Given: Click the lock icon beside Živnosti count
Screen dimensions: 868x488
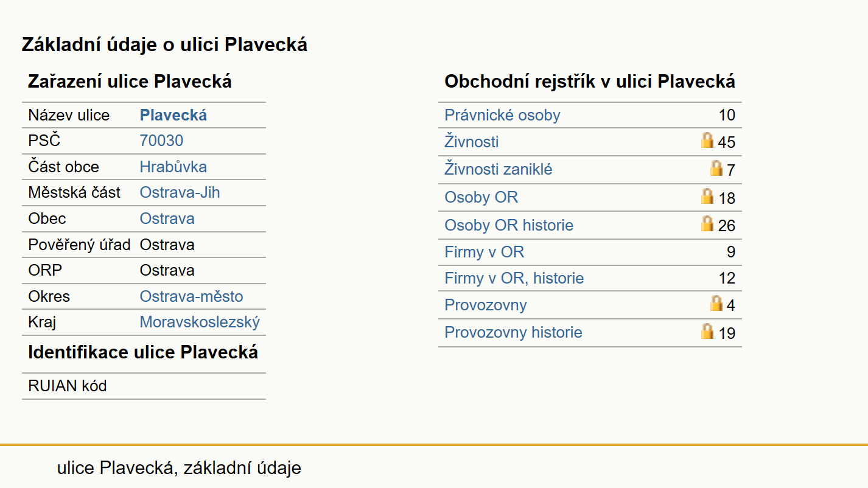Looking at the screenshot, I should tap(707, 141).
